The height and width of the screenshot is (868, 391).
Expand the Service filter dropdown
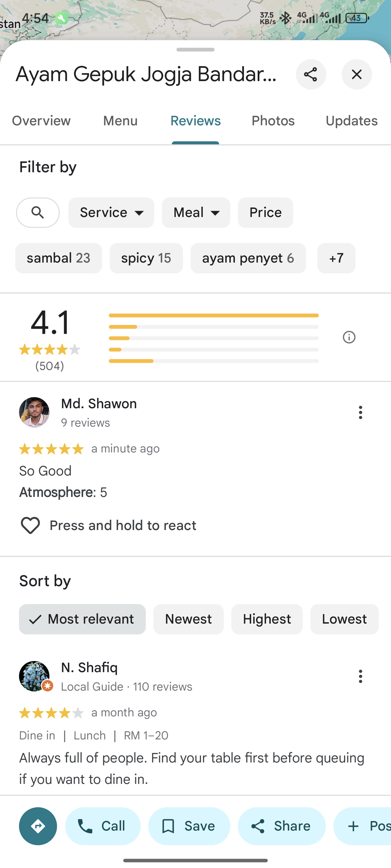tap(111, 213)
